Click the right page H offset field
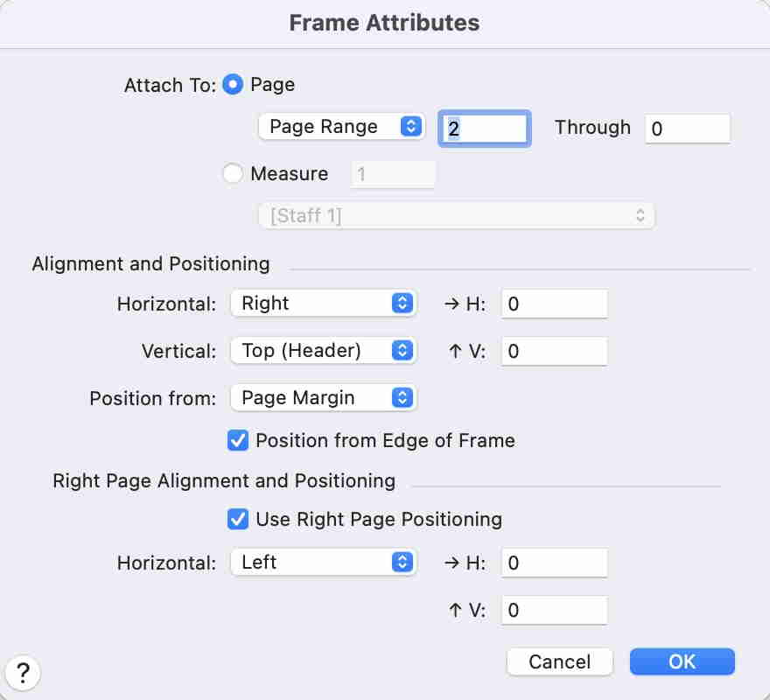 (555, 563)
